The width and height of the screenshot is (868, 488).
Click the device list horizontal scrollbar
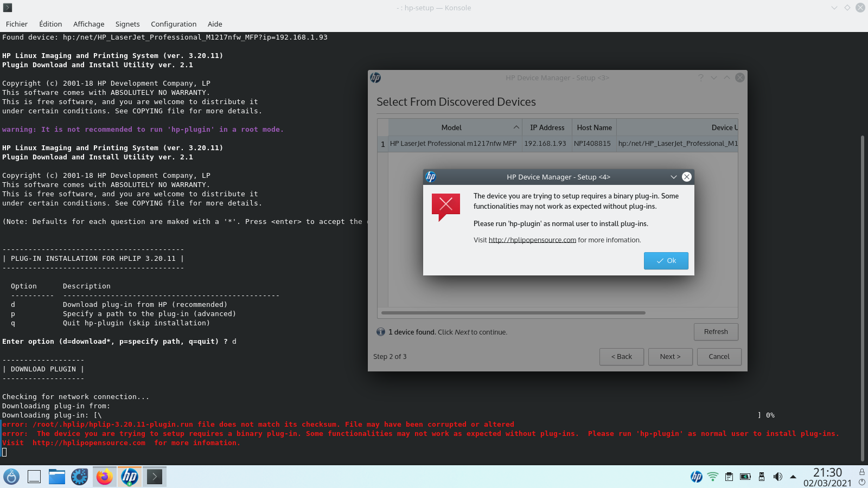[x=513, y=313]
